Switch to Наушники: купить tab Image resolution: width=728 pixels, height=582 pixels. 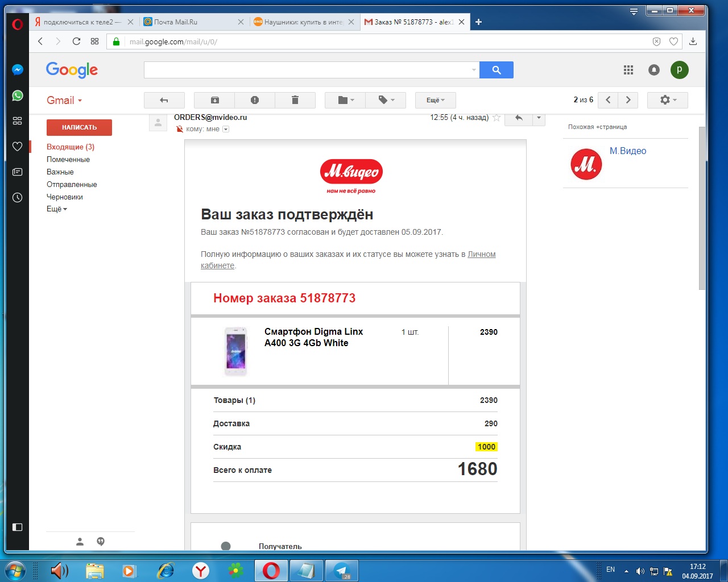point(304,22)
